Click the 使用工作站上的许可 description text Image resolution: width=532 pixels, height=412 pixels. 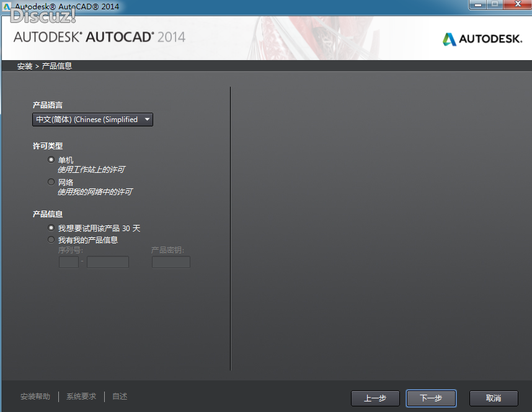tap(91, 170)
